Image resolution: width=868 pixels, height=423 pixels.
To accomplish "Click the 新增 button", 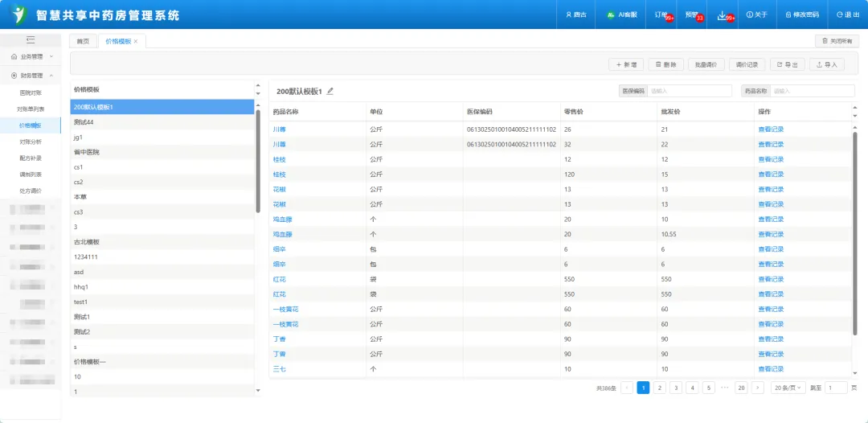I will click(x=626, y=64).
